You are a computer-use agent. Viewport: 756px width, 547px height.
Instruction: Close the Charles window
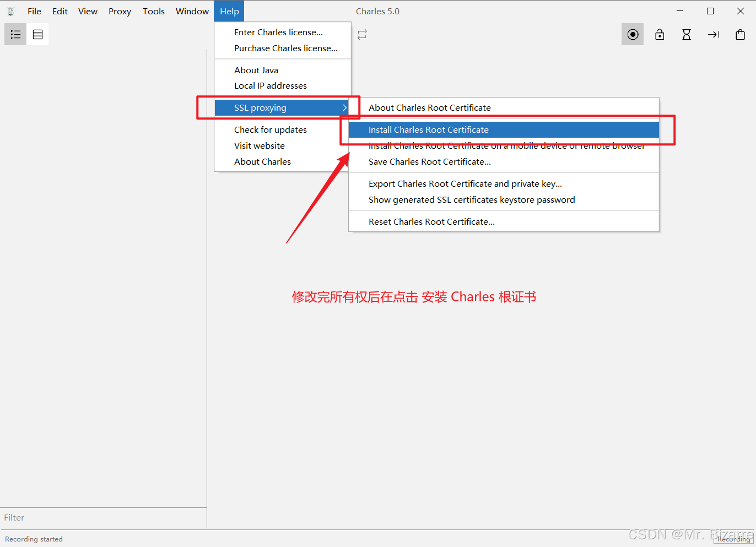coord(741,11)
